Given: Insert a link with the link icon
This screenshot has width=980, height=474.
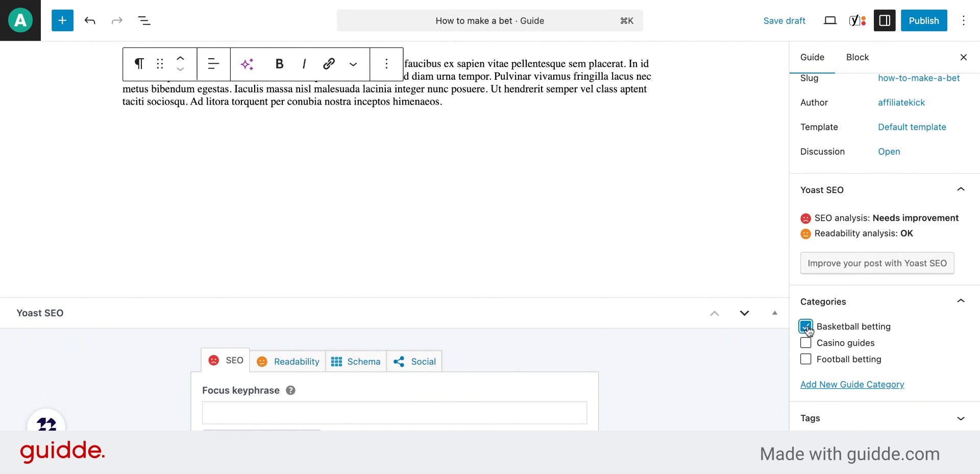Looking at the screenshot, I should point(329,64).
